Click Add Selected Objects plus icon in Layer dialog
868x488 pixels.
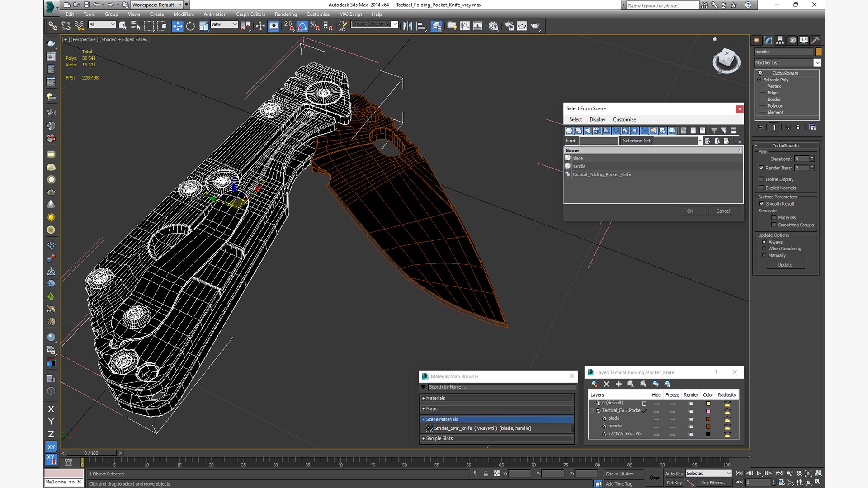pos(618,384)
